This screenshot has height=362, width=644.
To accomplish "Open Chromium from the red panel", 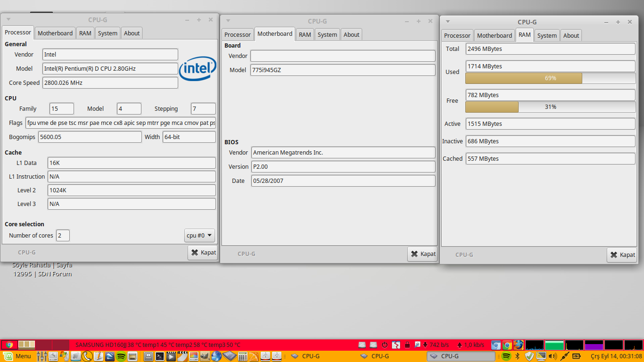I will (496, 345).
